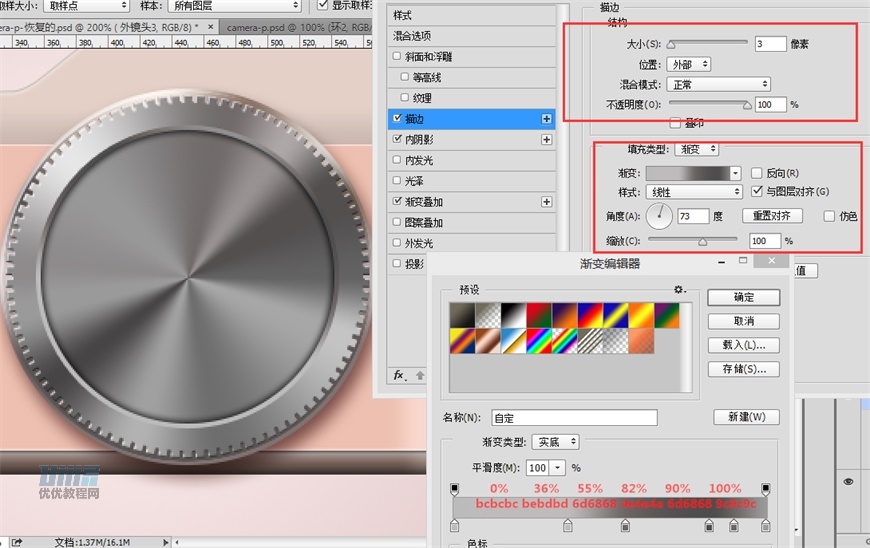870x548 pixels.
Task: Tick the 反向(R) checkbox
Action: (756, 173)
